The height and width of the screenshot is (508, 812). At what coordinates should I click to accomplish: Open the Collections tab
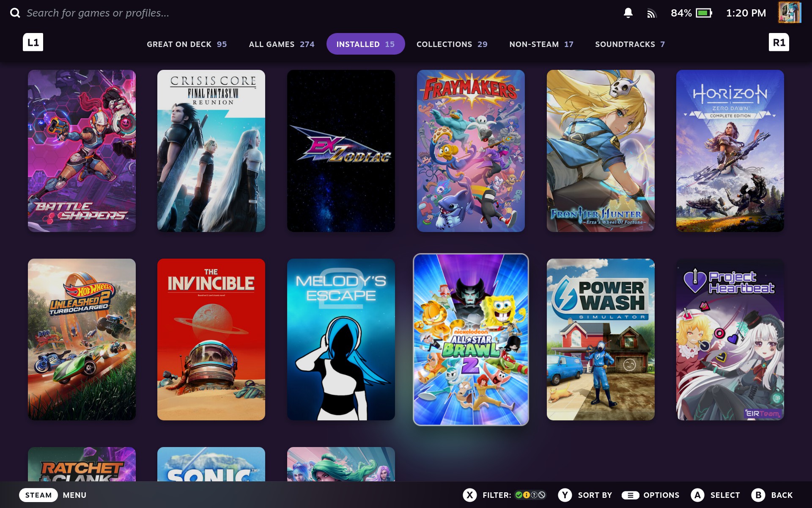452,44
